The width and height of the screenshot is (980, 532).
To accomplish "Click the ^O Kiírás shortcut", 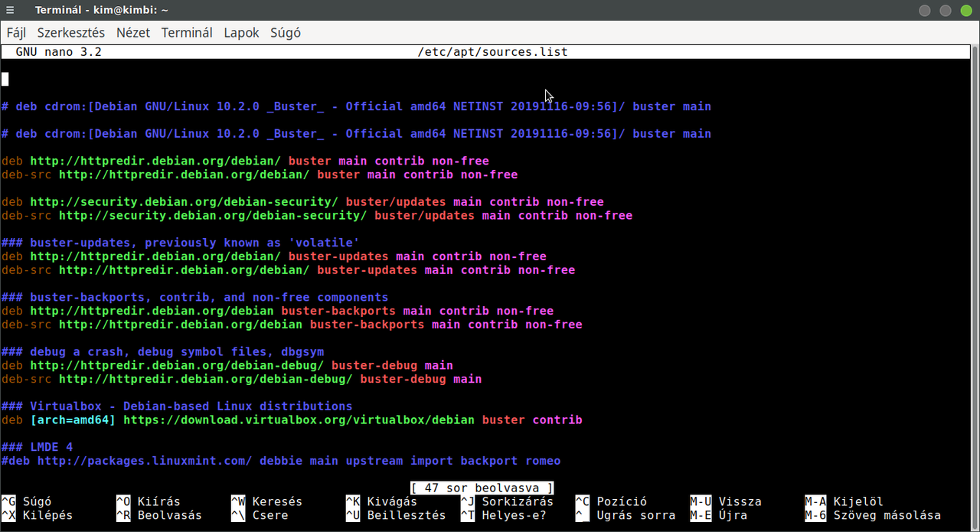I will [149, 501].
